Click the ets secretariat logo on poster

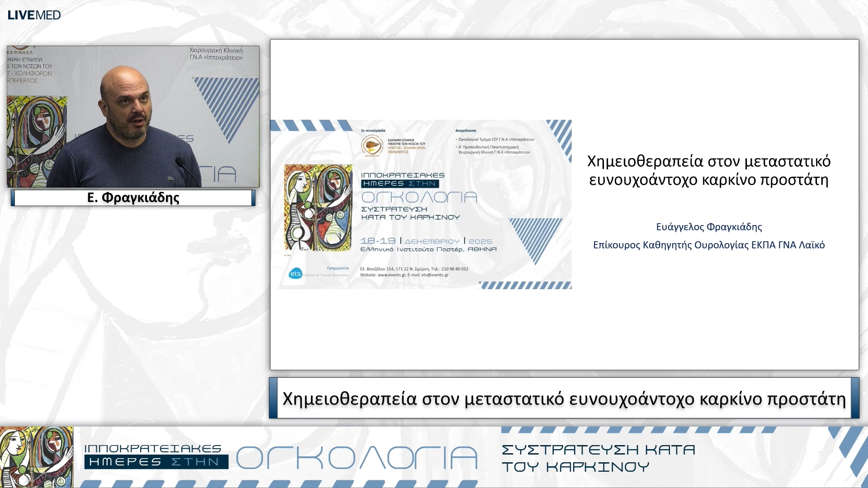(295, 273)
